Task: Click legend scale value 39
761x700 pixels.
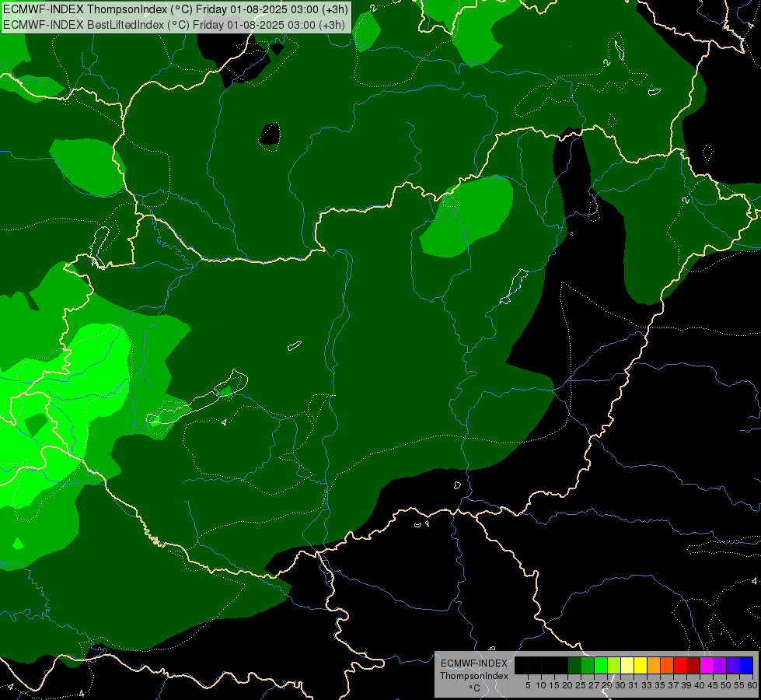Action: 686,685
